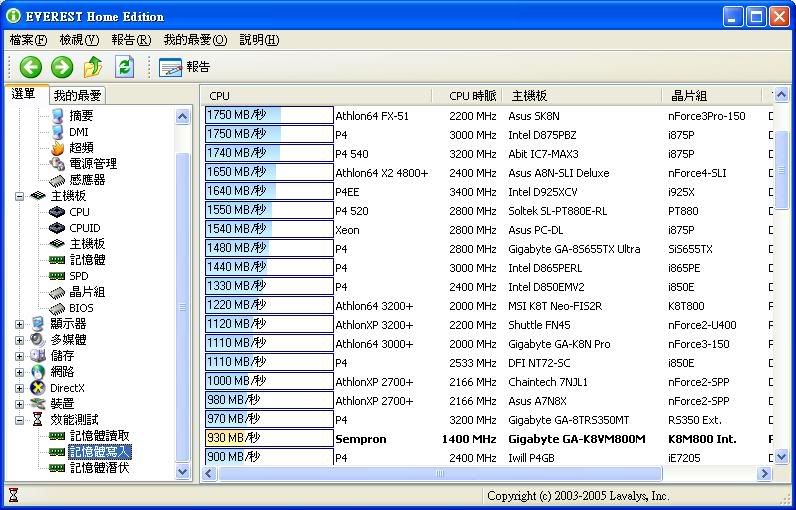
Task: Select the Athlon64 X2 4800+ row text
Action: coord(382,173)
